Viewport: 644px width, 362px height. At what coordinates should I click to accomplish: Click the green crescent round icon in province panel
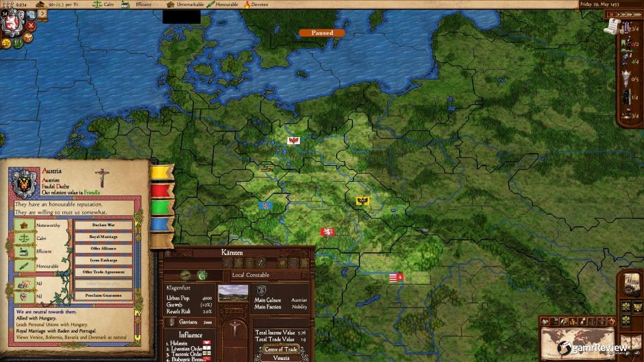[x=202, y=275]
